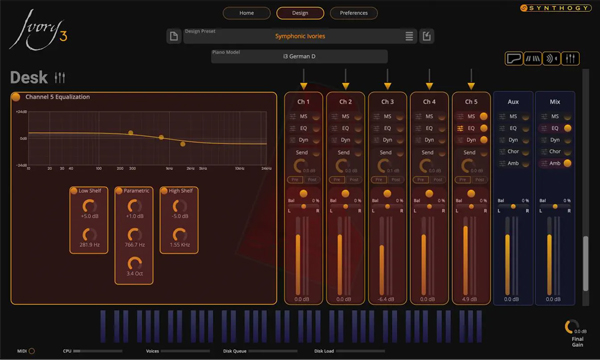Toggle the Parametric band on/off
This screenshot has width=600, height=360.
tap(119, 191)
